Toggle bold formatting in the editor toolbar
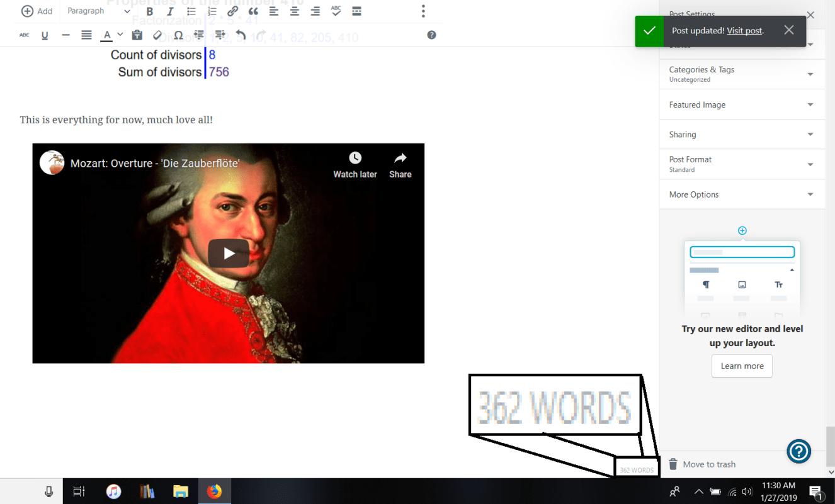The width and height of the screenshot is (835, 504). click(x=149, y=11)
